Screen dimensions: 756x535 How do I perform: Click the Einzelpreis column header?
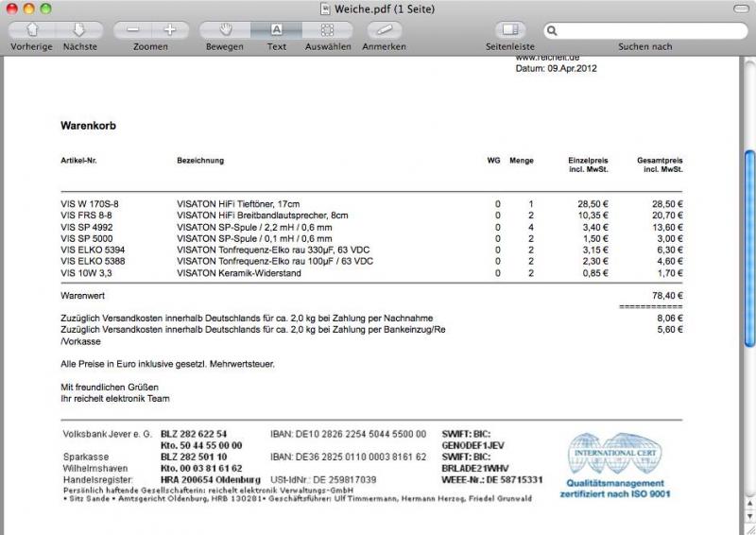588,164
